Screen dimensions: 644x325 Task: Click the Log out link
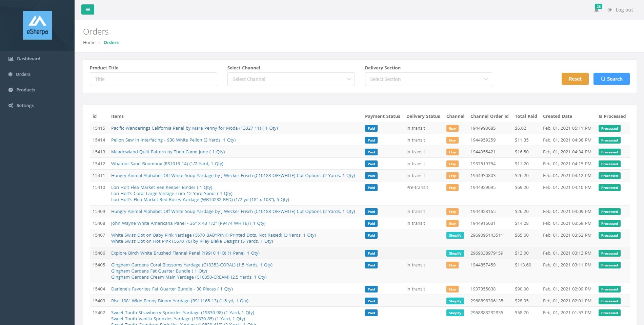pos(624,10)
